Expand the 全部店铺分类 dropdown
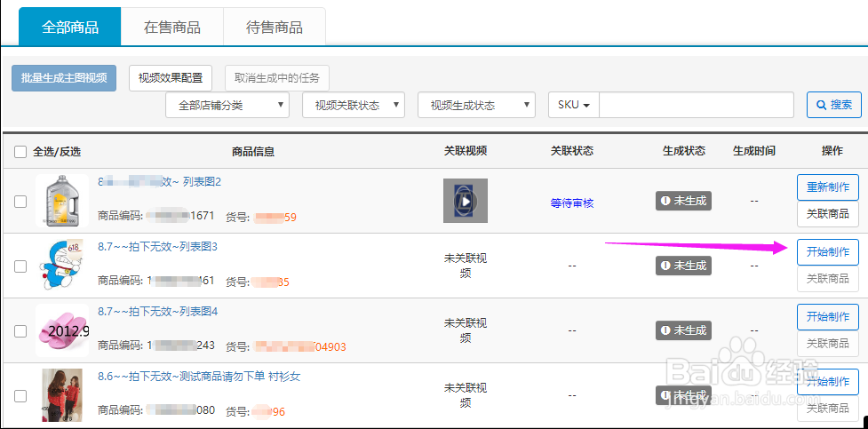This screenshot has width=868, height=429. (227, 105)
